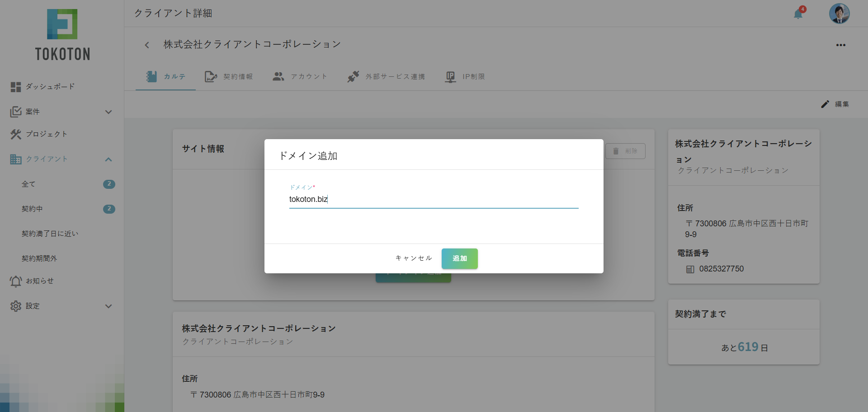Open お知らせ via the bell icon in sidebar
This screenshot has width=868, height=412.
click(15, 281)
